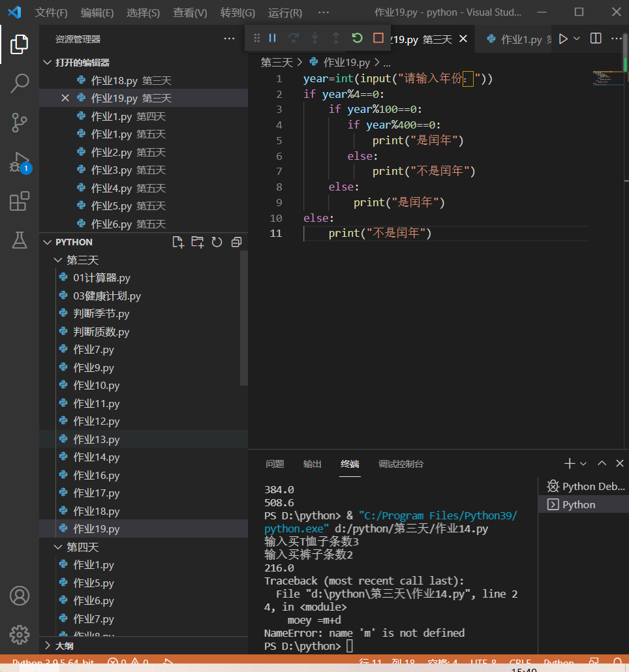Click the explorer tree vertical scrollbar
The width and height of the screenshot is (629, 672).
(x=244, y=318)
